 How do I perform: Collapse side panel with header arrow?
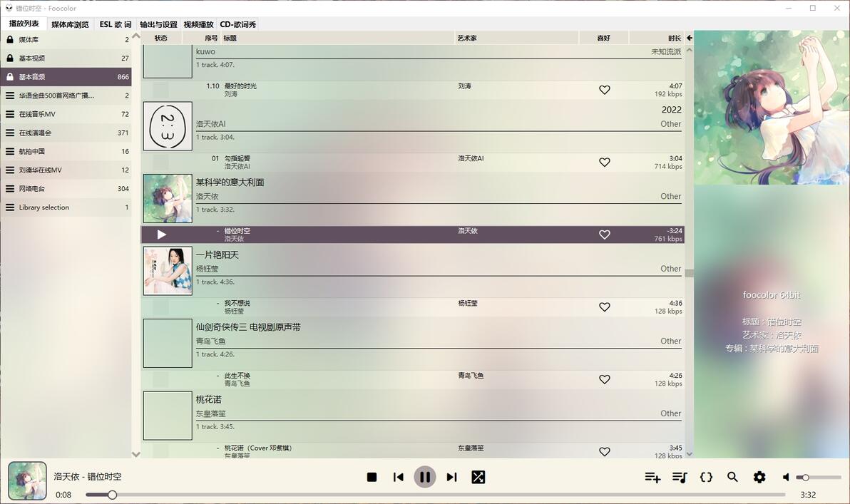click(689, 38)
